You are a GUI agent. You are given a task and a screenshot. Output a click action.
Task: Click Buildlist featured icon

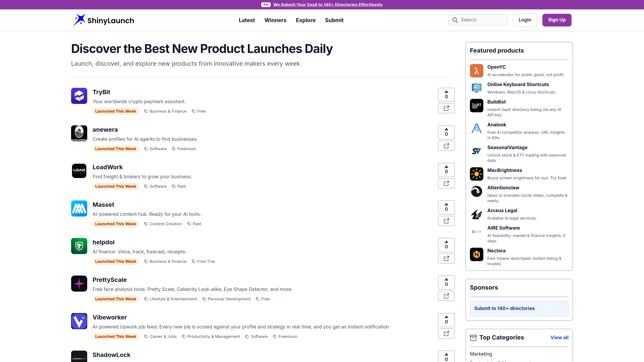click(476, 105)
